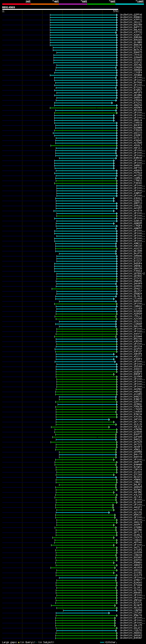Click the Large gaps legend text

(28, 642)
